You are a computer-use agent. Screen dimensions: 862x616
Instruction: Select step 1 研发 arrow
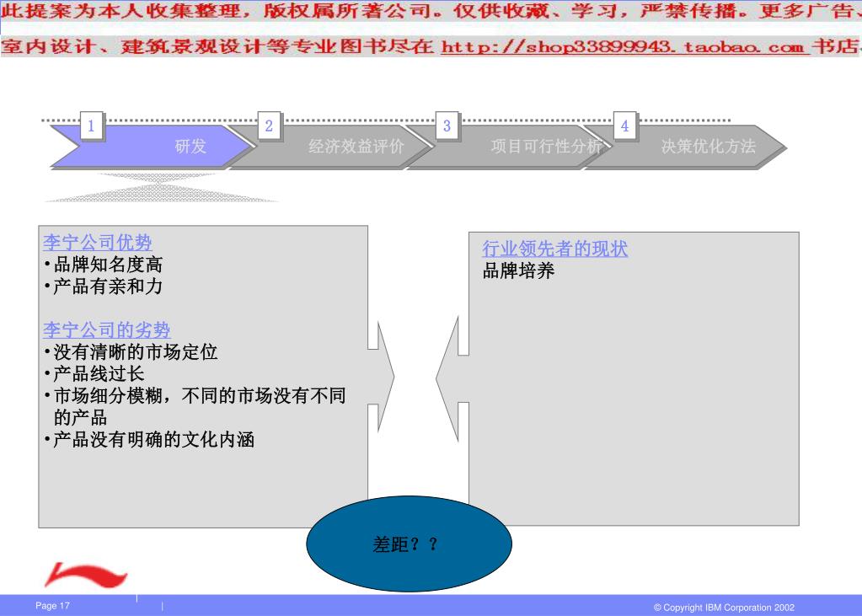point(153,147)
